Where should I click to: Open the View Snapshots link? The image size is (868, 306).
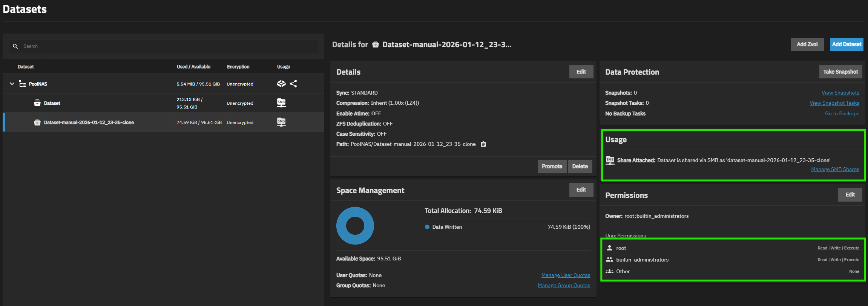840,93
